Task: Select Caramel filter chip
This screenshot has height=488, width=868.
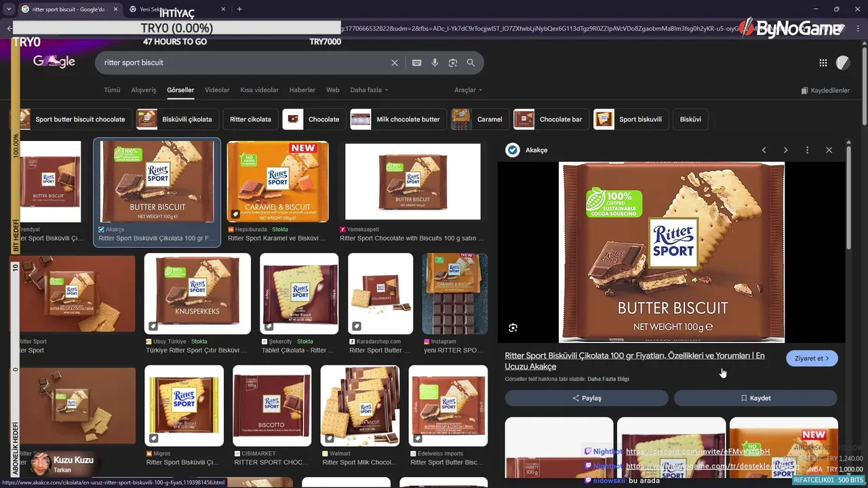Action: pos(480,119)
